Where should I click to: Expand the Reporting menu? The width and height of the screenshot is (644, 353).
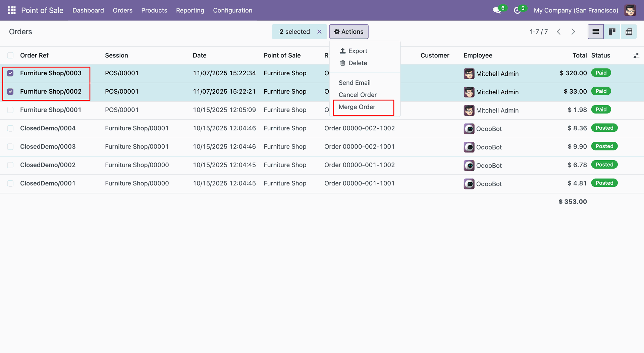pos(190,10)
